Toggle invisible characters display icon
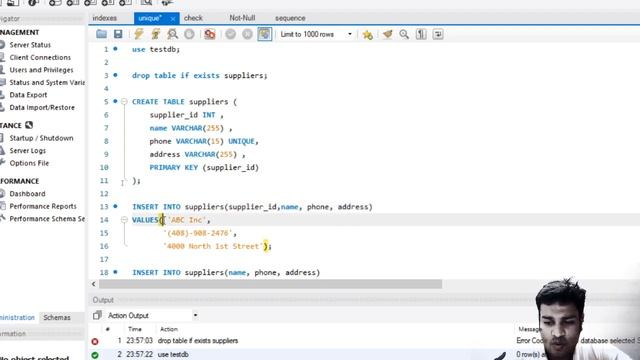The width and height of the screenshot is (640, 360). [x=421, y=34]
